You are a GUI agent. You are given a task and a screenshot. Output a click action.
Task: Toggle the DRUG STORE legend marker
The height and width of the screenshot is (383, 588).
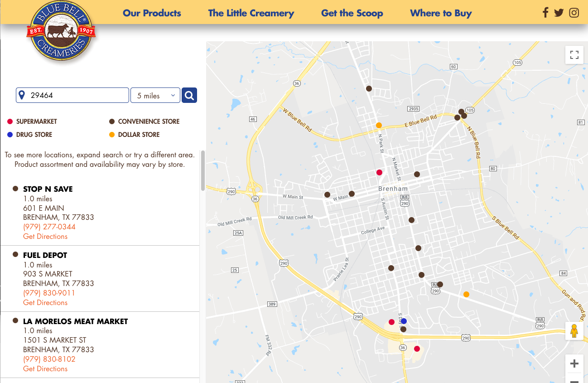(x=10, y=134)
